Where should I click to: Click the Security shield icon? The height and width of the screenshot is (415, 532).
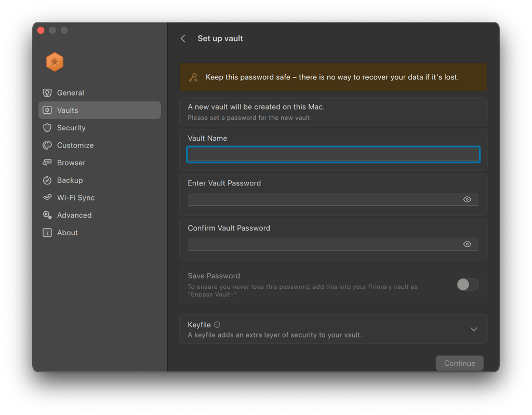[x=47, y=128]
